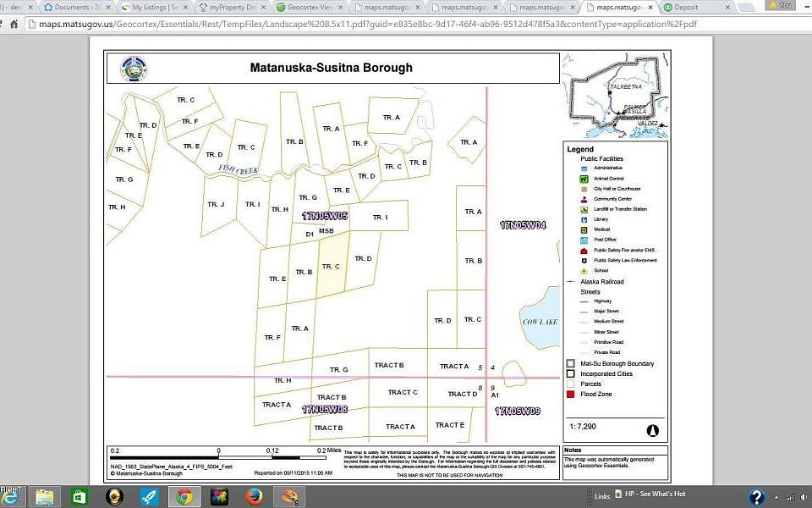Click the 'MSB' parcel label
The height and width of the screenshot is (508, 812).
[x=326, y=230]
